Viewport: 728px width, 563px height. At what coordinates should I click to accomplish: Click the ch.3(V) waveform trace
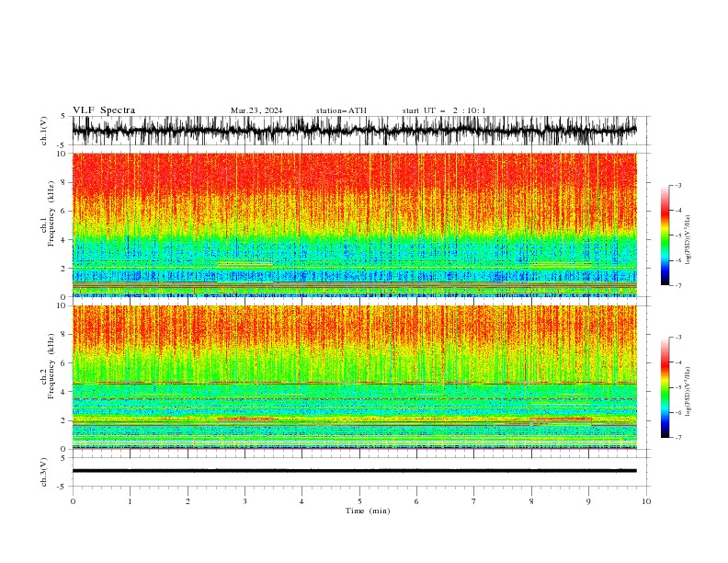(x=354, y=471)
